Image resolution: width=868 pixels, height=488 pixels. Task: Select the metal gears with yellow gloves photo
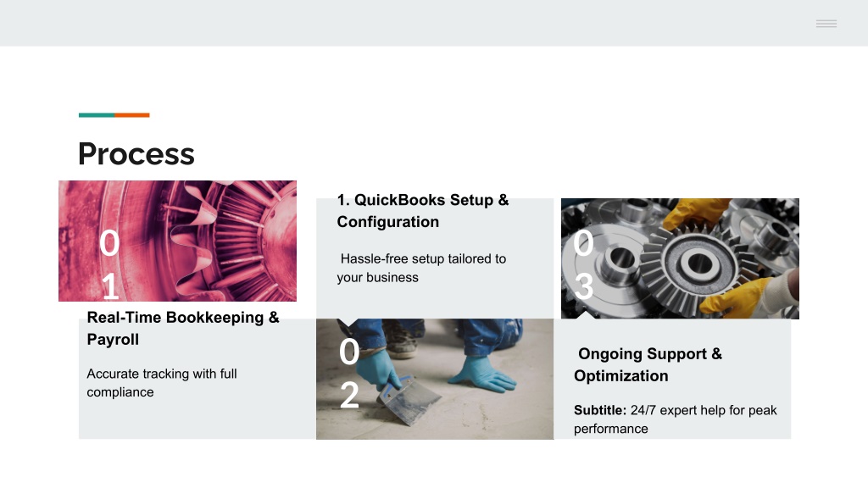point(680,258)
